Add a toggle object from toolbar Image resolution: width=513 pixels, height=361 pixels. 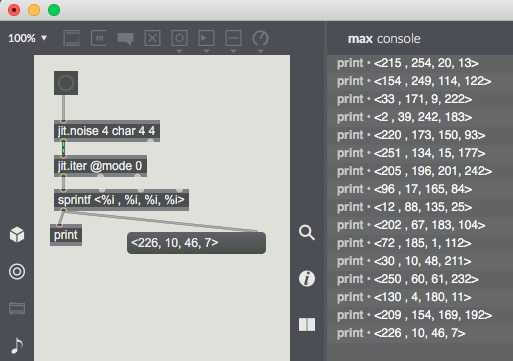[x=153, y=38]
